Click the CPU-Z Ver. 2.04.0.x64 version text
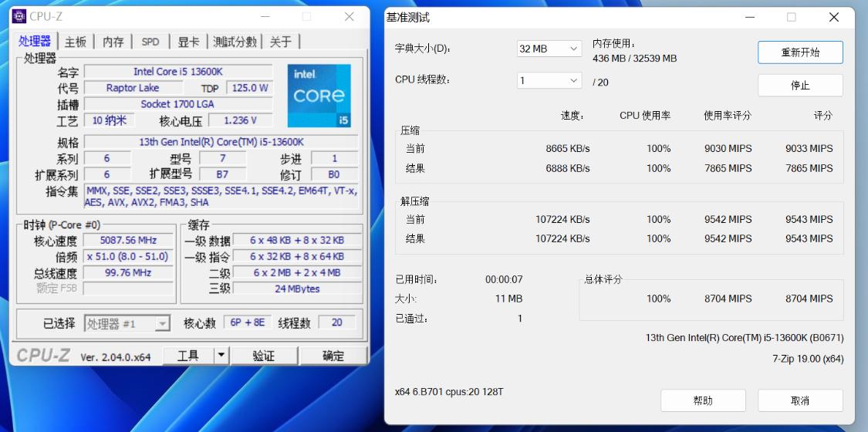 click(116, 357)
